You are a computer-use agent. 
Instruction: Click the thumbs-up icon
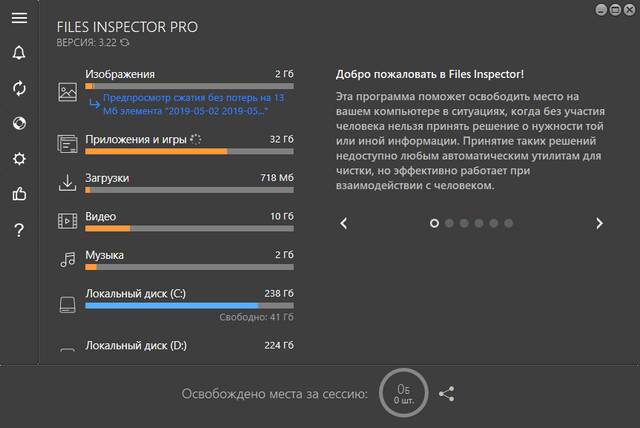pyautogui.click(x=19, y=195)
